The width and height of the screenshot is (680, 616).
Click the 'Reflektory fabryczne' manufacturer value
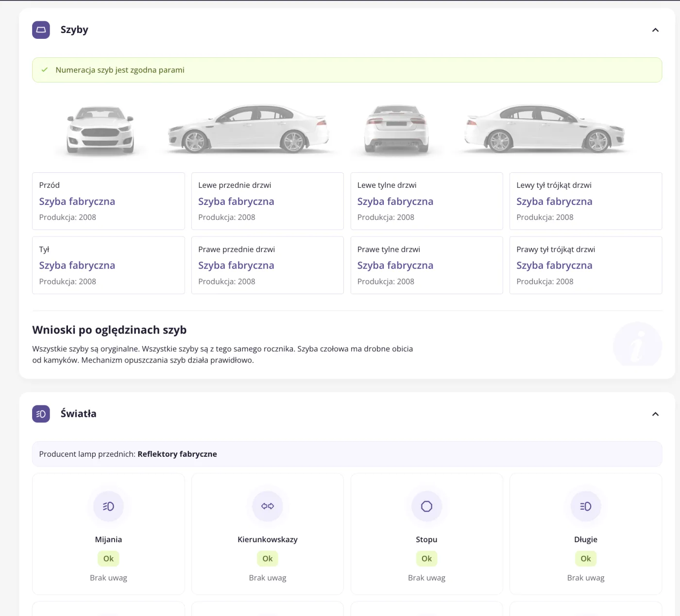point(177,454)
